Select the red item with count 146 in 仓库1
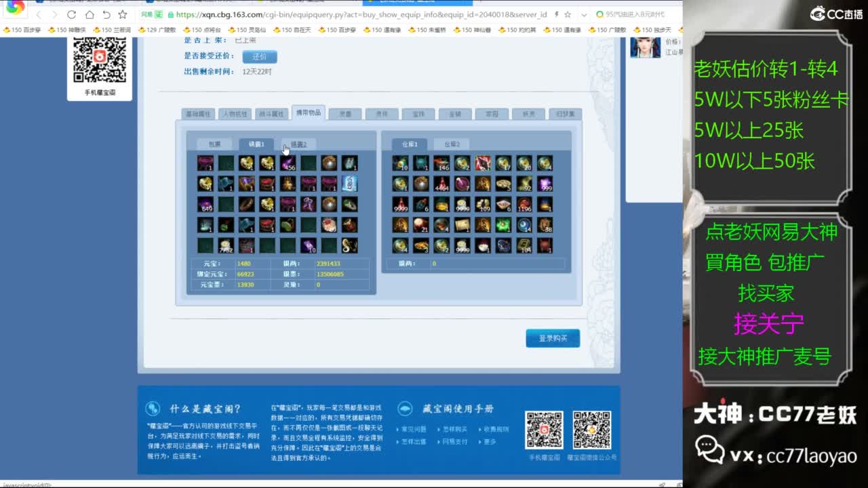This screenshot has width=868, height=488. (441, 163)
